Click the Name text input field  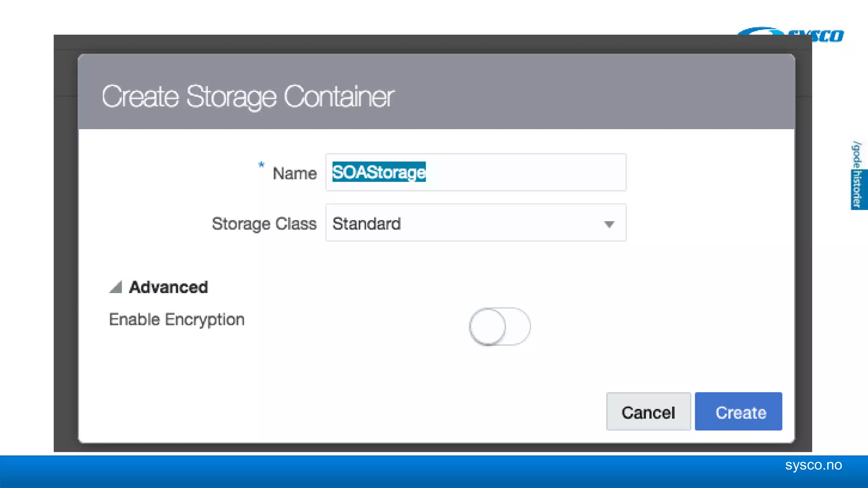coord(526,172)
